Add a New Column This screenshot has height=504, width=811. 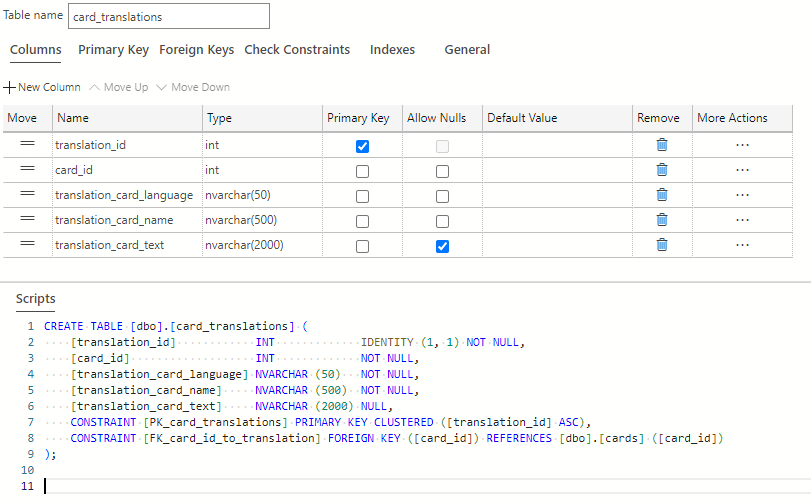point(42,87)
